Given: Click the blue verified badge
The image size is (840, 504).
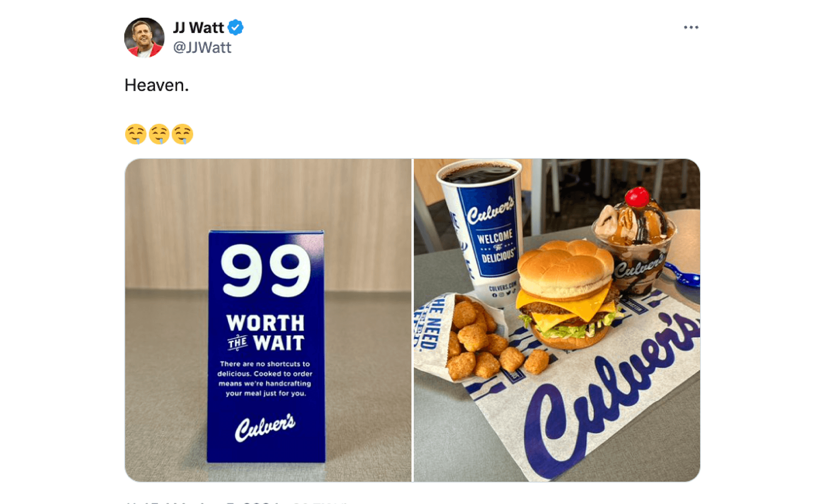Looking at the screenshot, I should pyautogui.click(x=235, y=27).
